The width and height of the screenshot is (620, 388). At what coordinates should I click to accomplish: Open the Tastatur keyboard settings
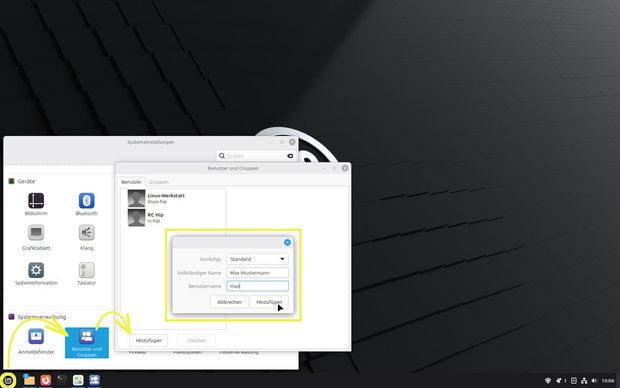point(87,273)
